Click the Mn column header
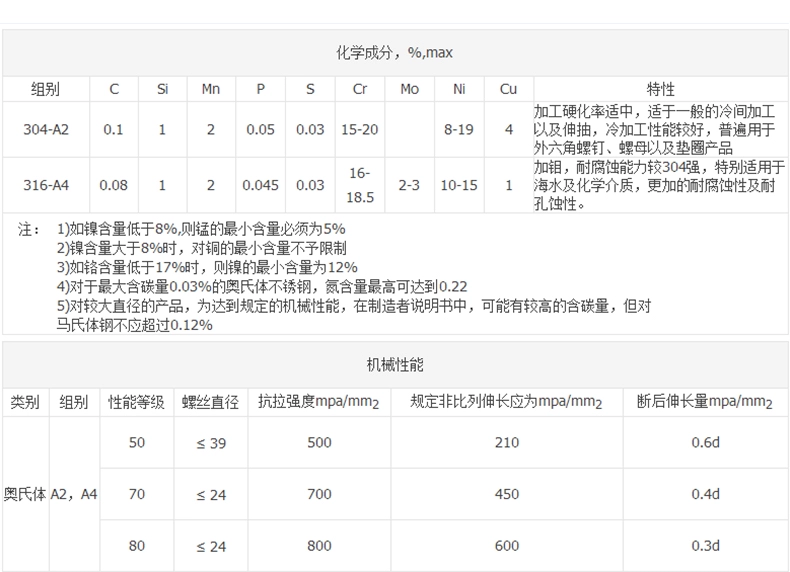Viewport: 790px width, 572px height. 211,89
